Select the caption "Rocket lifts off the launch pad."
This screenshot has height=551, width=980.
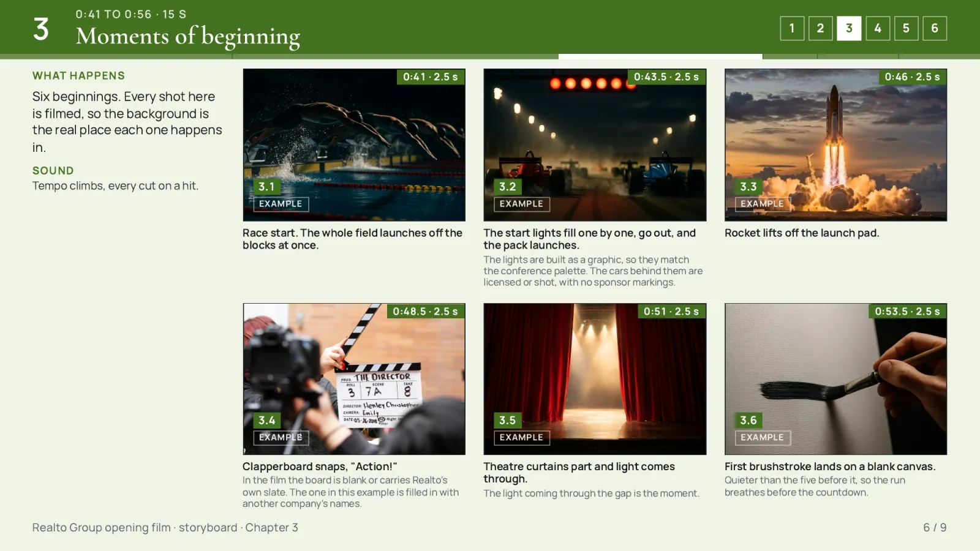(x=802, y=233)
